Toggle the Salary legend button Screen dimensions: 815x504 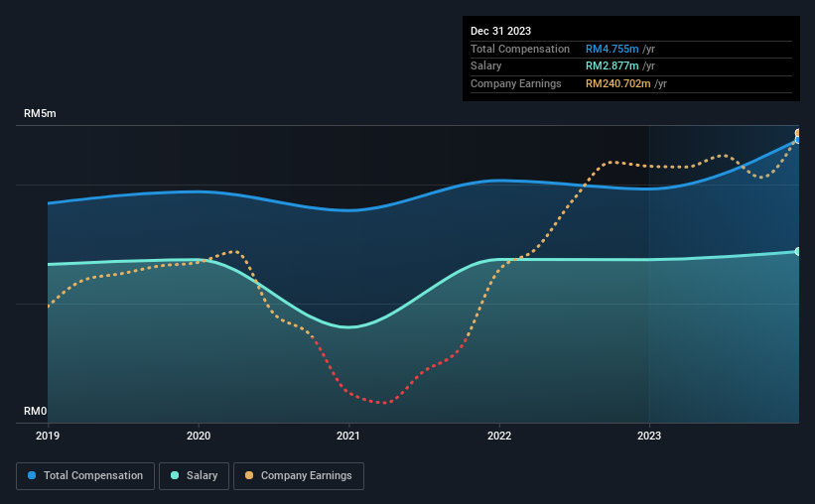[194, 476]
